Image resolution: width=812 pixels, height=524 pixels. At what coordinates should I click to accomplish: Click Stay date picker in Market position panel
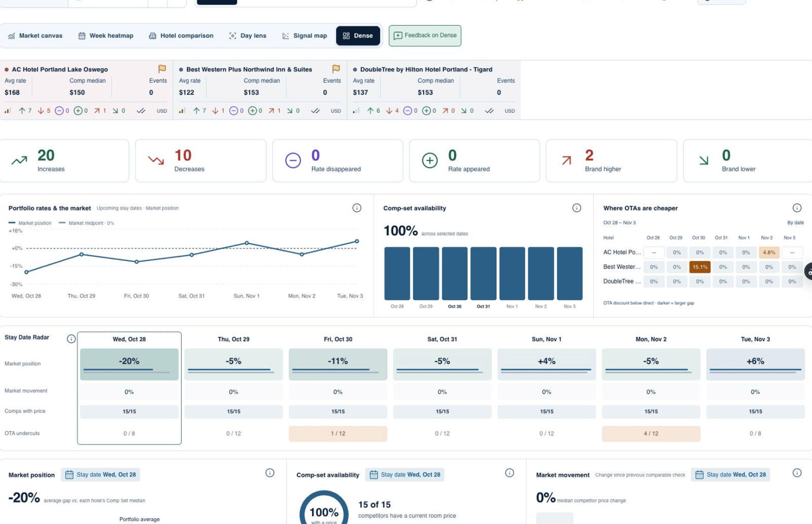tap(100, 475)
